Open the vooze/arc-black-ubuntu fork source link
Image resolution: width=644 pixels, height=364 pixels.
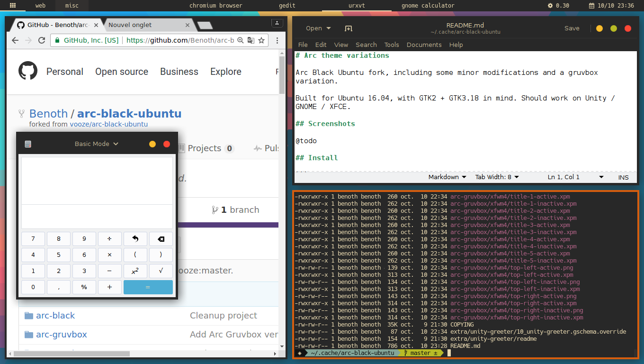click(x=109, y=125)
